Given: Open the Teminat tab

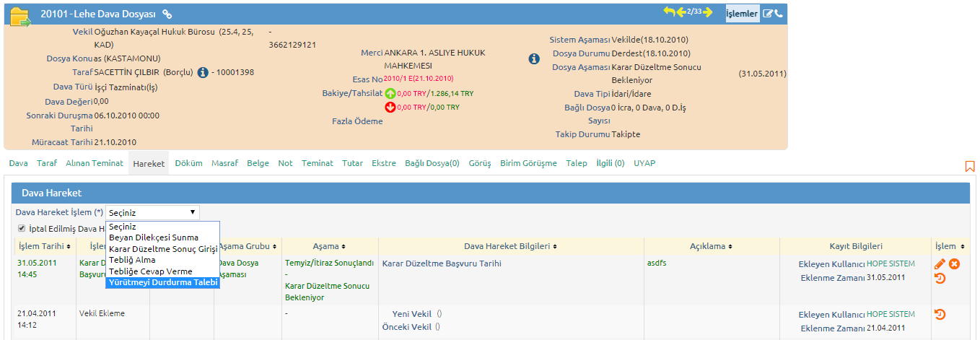Looking at the screenshot, I should [318, 163].
